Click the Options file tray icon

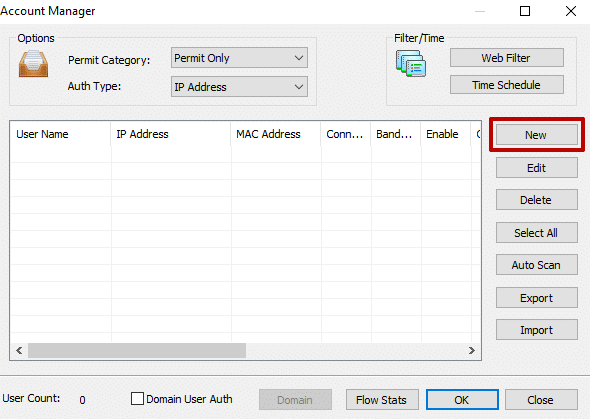pos(33,64)
